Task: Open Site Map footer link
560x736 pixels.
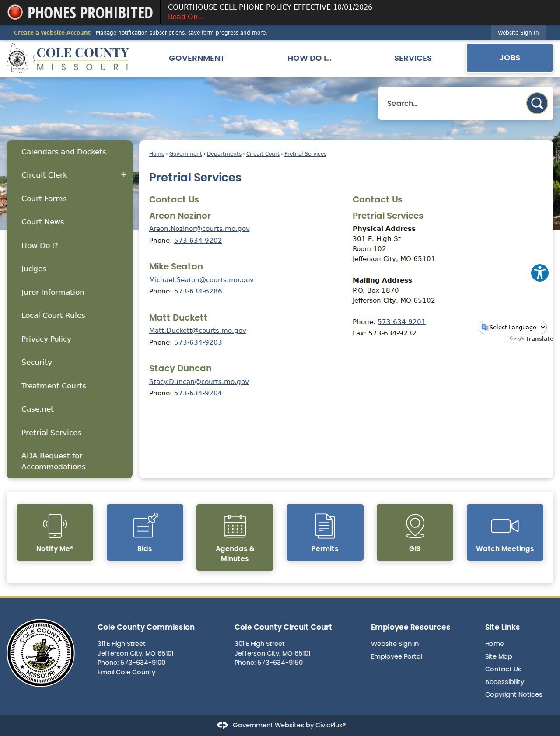Action: coord(499,656)
